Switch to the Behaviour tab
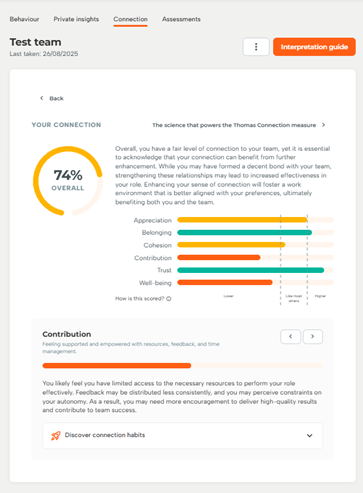The width and height of the screenshot is (363, 493). (x=24, y=19)
